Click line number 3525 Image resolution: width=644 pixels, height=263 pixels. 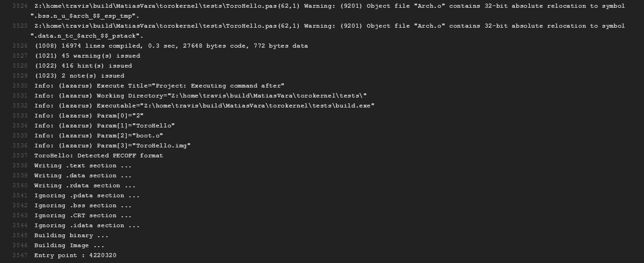coord(19,26)
